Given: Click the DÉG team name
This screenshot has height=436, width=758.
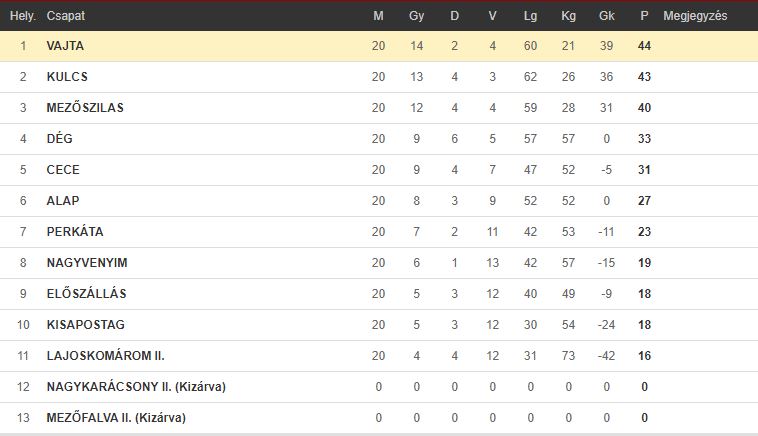Looking at the screenshot, I should (x=59, y=139).
